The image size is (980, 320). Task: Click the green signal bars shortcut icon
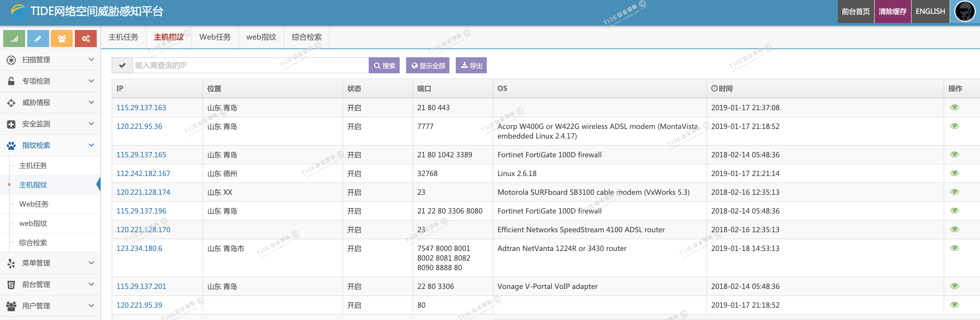[x=14, y=39]
